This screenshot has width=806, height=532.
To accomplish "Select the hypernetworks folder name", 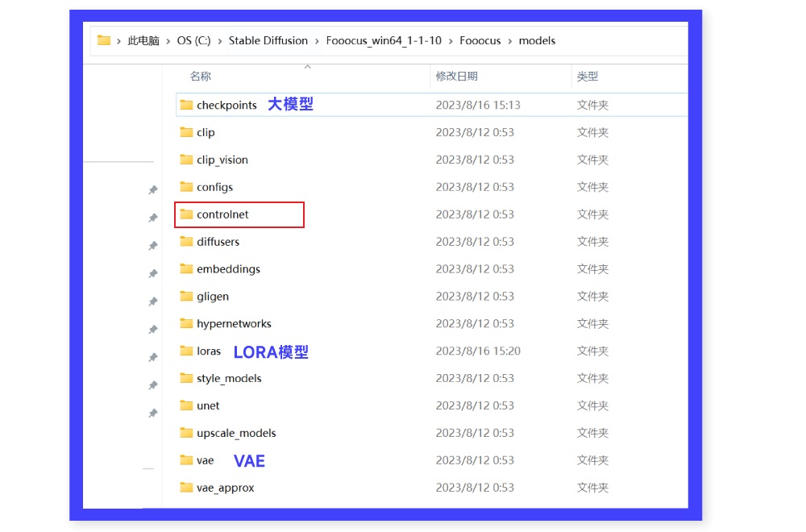I will (x=234, y=324).
